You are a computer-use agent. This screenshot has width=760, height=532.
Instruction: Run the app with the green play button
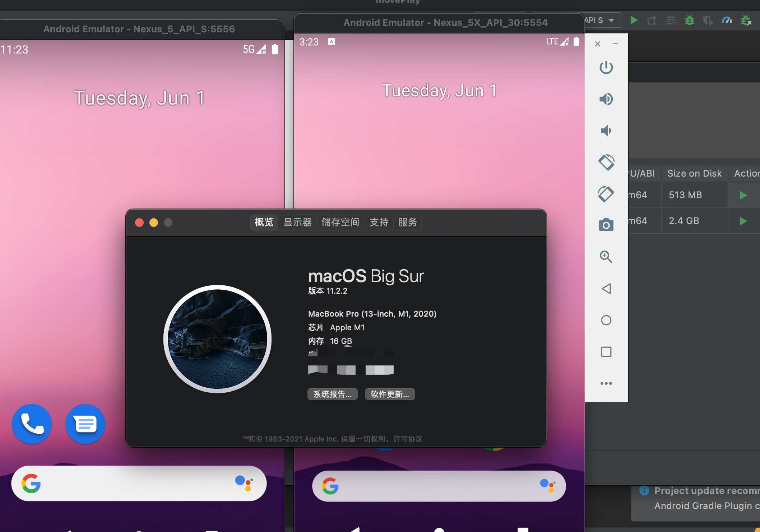pos(634,20)
